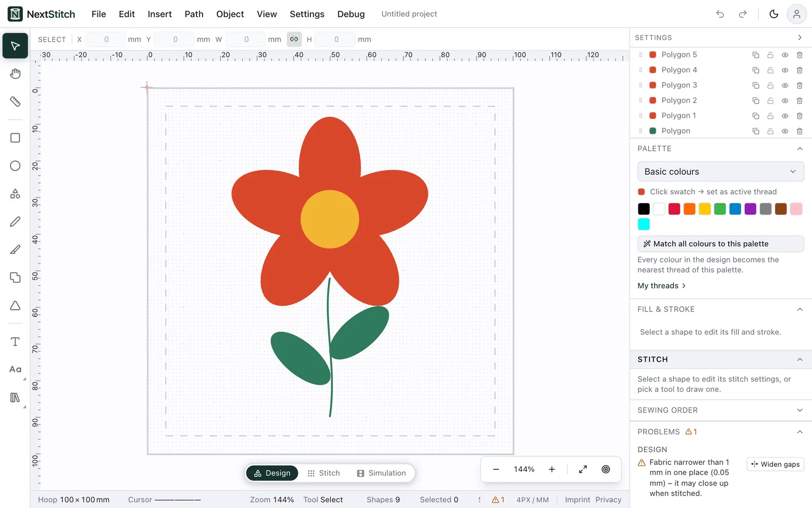Select the arrow Select tool

point(15,46)
